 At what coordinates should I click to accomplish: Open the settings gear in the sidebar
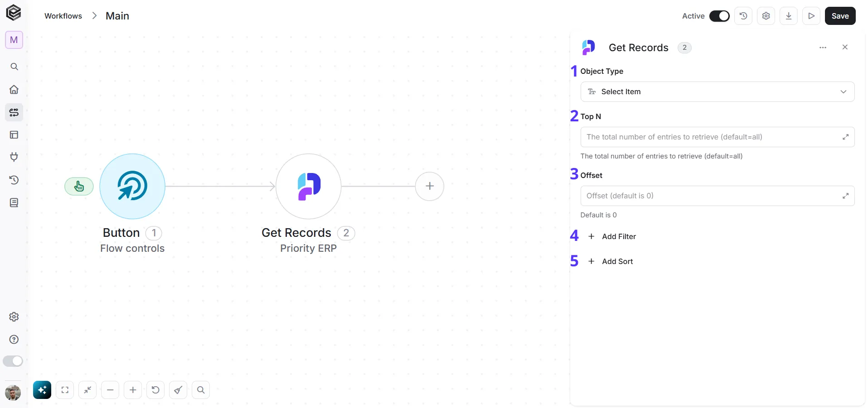(x=14, y=317)
